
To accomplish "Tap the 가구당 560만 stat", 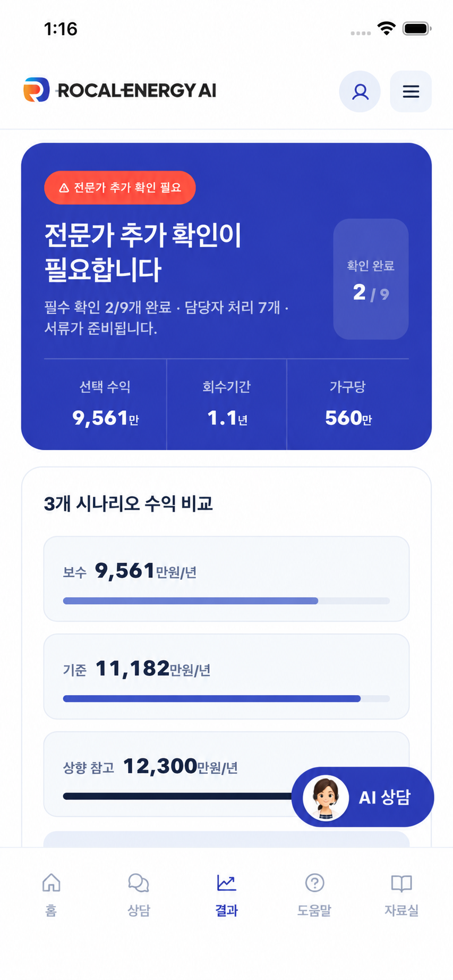I will pyautogui.click(x=348, y=404).
